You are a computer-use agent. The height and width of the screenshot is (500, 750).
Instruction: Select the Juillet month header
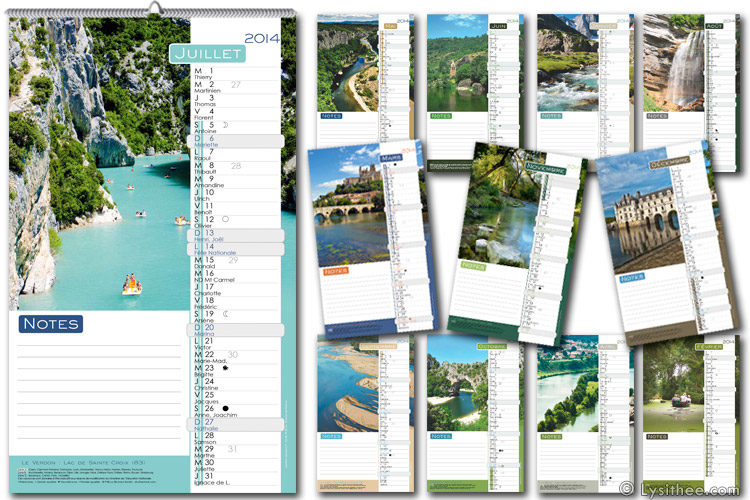(x=207, y=54)
